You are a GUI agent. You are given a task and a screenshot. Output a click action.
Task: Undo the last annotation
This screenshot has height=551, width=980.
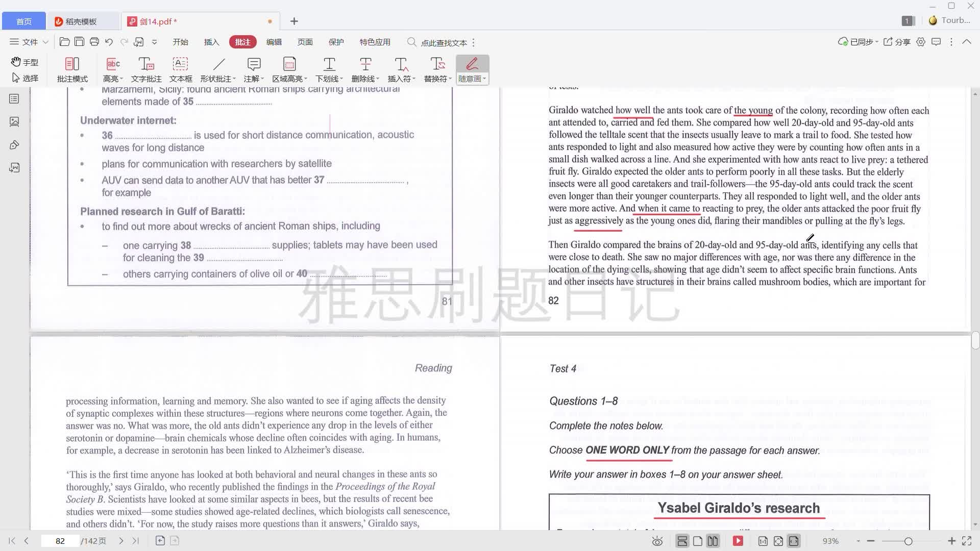click(109, 42)
